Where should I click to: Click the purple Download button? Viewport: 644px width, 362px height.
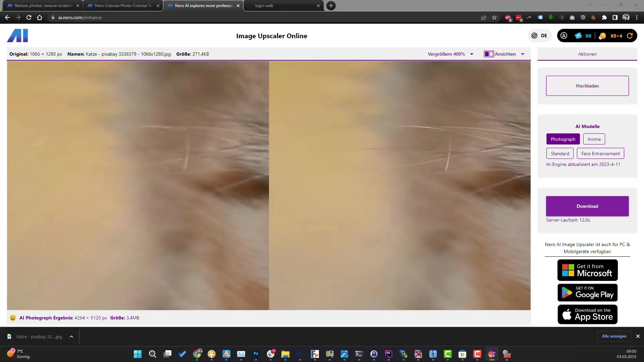coord(587,206)
